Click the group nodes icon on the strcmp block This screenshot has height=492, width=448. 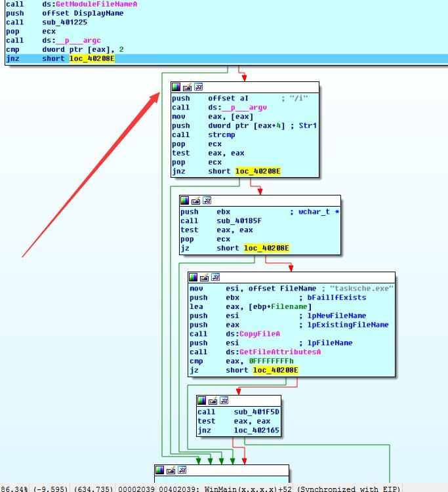(199, 87)
